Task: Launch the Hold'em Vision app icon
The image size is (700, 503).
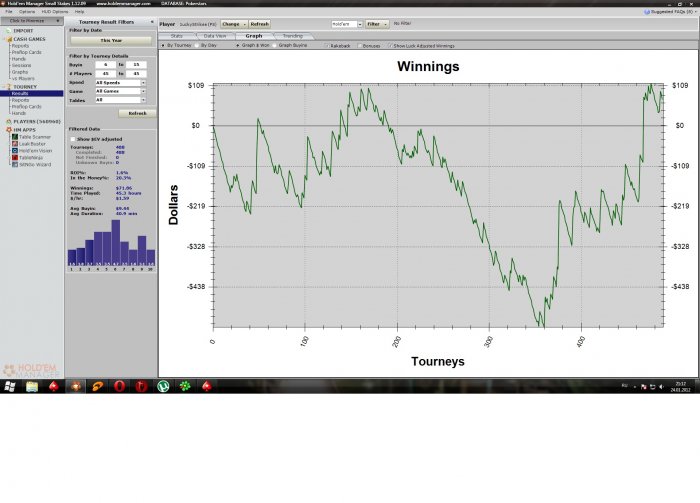Action: [15, 151]
